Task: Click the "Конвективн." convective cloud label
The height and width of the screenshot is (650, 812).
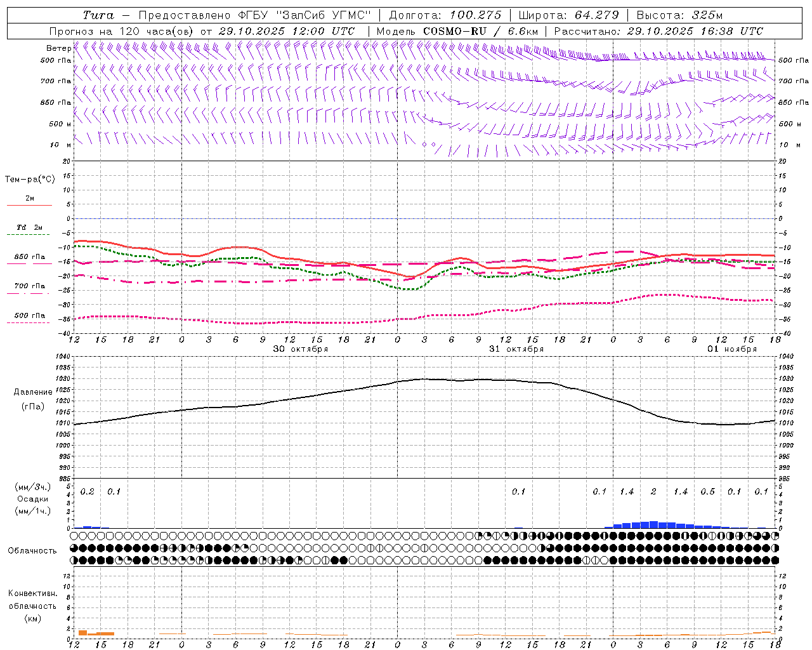Action: pos(33,594)
